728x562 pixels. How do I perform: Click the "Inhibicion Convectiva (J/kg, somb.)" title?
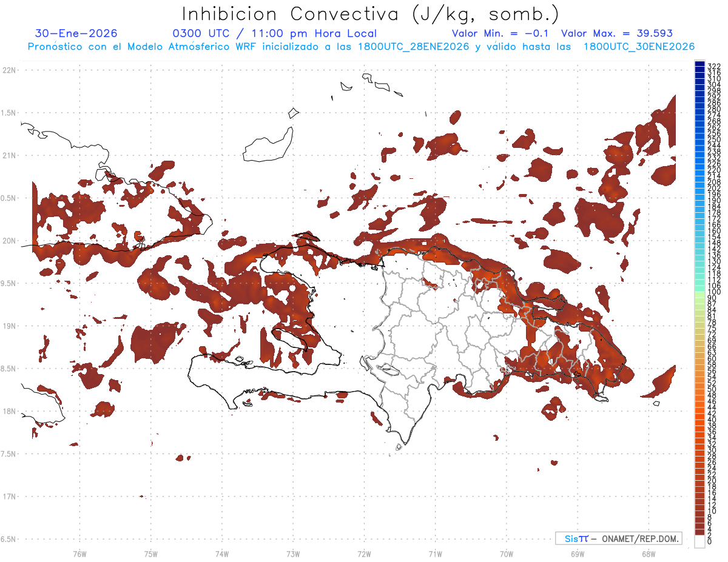click(x=371, y=14)
